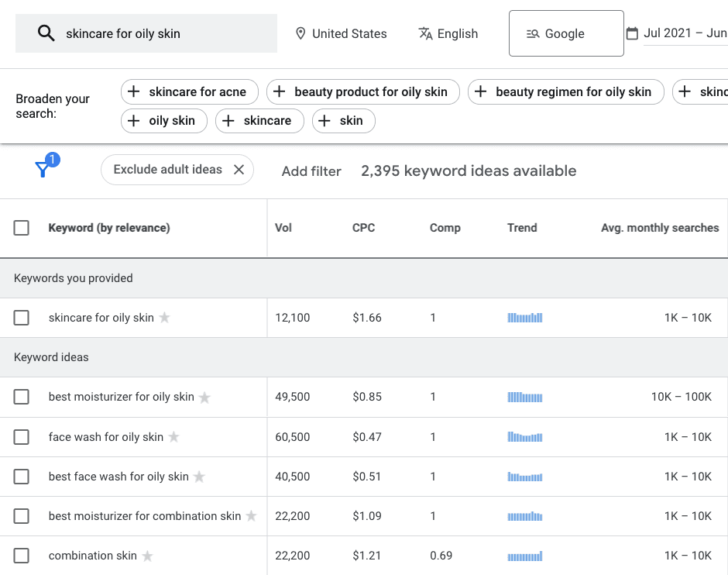Add the partially visible fourth broaden chip
The height and width of the screenshot is (575, 728).
pos(701,91)
